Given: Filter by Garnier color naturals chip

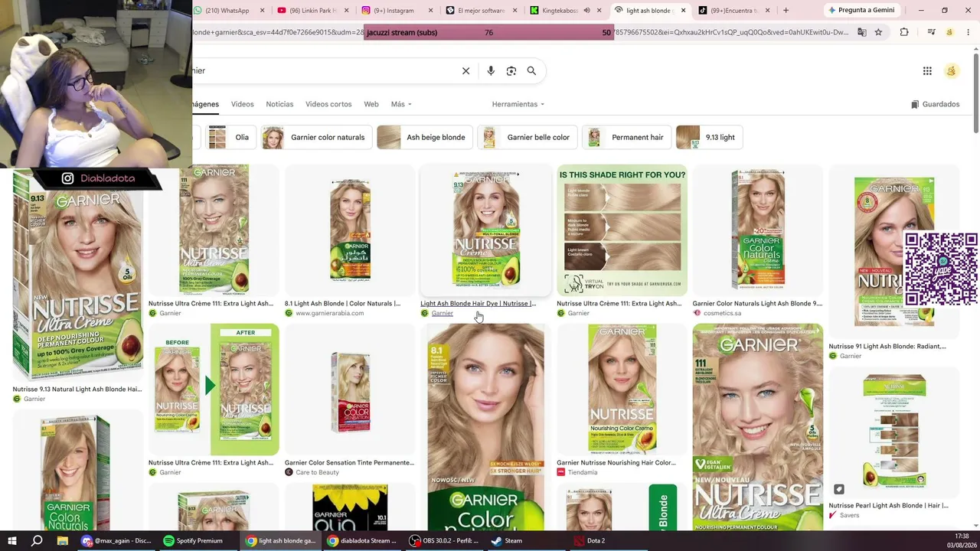Looking at the screenshot, I should click(317, 138).
